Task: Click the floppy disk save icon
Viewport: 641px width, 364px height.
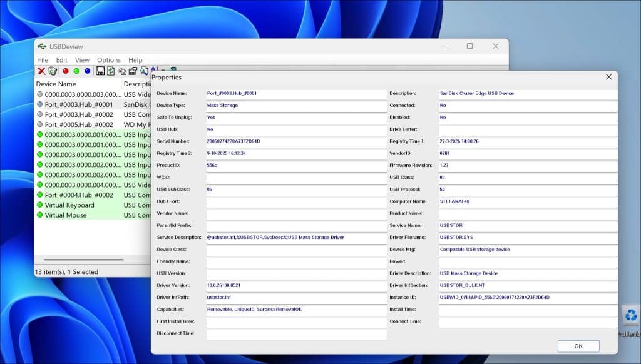Action: [100, 71]
